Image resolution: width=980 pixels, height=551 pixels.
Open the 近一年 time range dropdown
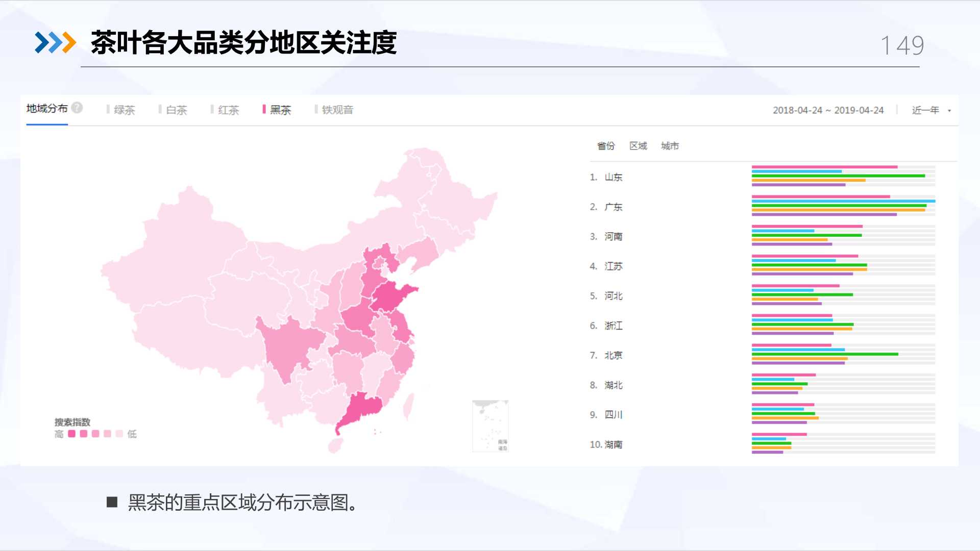pos(932,110)
